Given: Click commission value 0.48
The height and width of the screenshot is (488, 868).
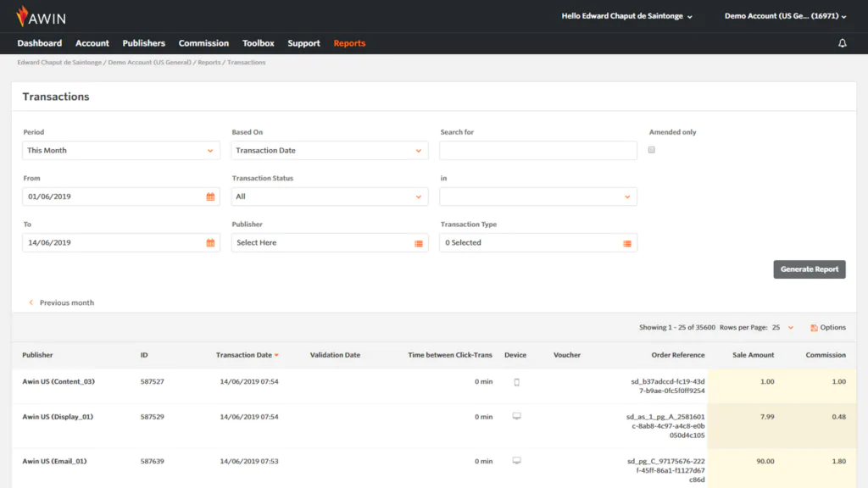Looking at the screenshot, I should coord(838,417).
